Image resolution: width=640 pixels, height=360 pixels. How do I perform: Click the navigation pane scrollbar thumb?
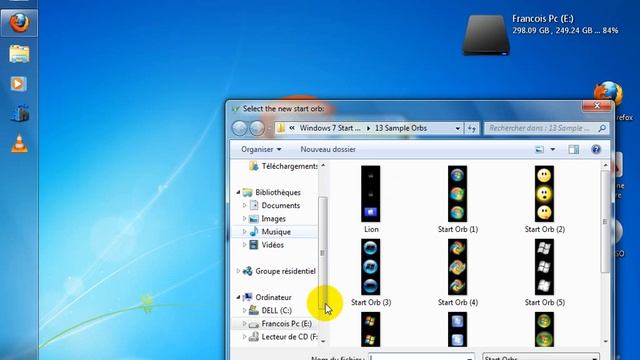[x=322, y=253]
